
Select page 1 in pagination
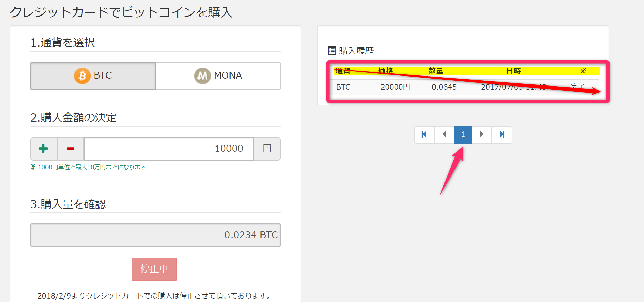[x=463, y=134]
